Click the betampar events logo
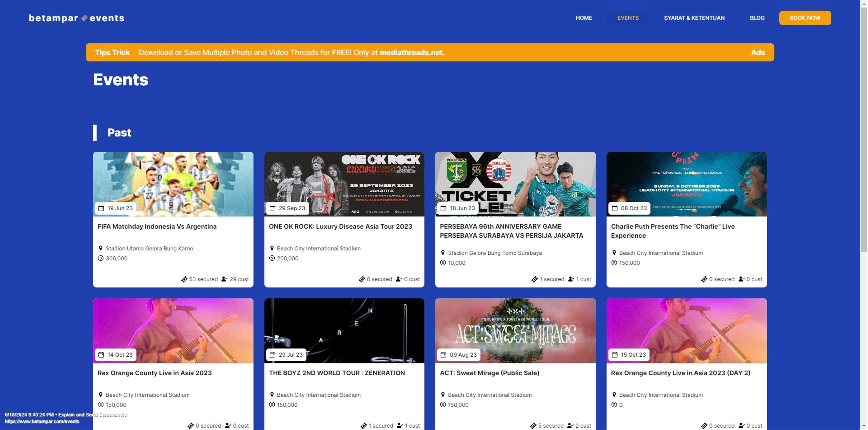This screenshot has width=868, height=430. pyautogui.click(x=76, y=18)
